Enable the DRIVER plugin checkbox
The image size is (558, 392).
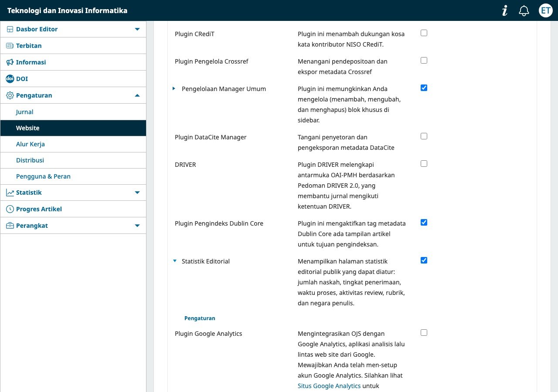click(x=424, y=164)
